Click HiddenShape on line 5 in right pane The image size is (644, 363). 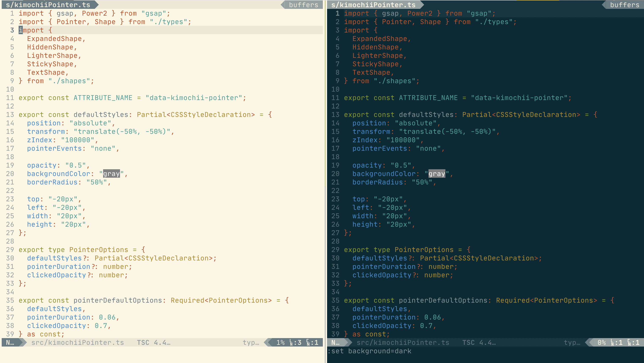pyautogui.click(x=375, y=47)
